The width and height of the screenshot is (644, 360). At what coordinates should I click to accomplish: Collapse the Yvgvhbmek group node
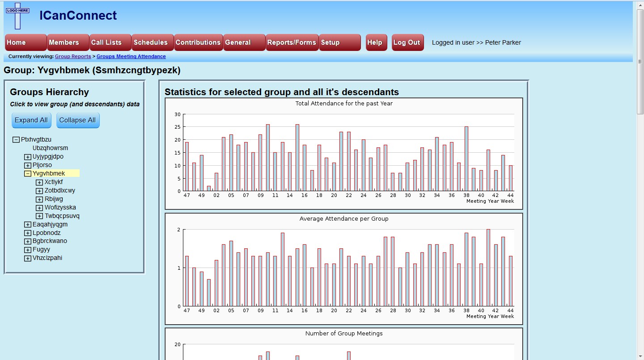click(x=28, y=174)
